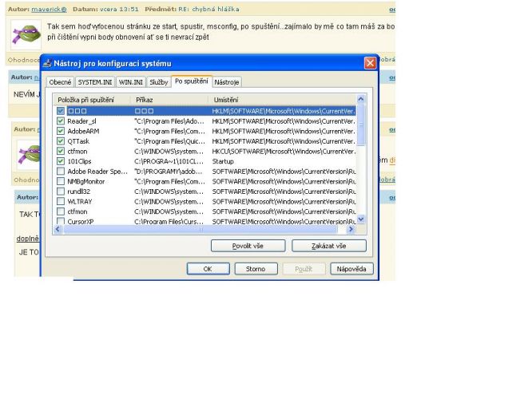The image size is (532, 399).
Task: Open the maverick author profile link
Action: point(49,9)
